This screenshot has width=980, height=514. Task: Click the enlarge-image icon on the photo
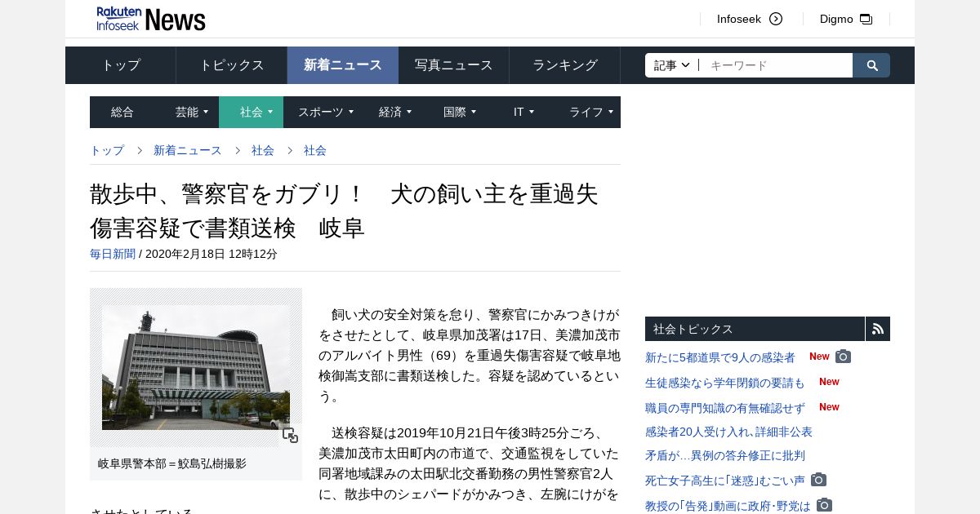point(290,435)
